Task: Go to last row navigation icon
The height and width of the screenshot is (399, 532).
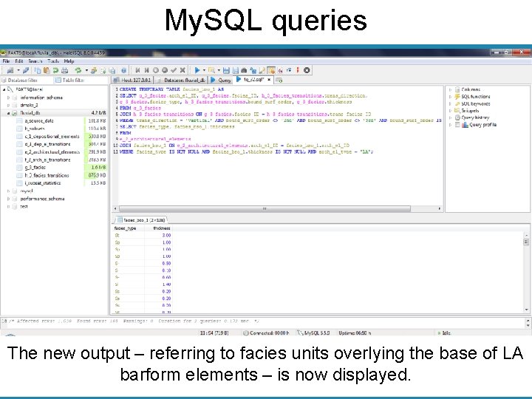Action: coord(146,70)
